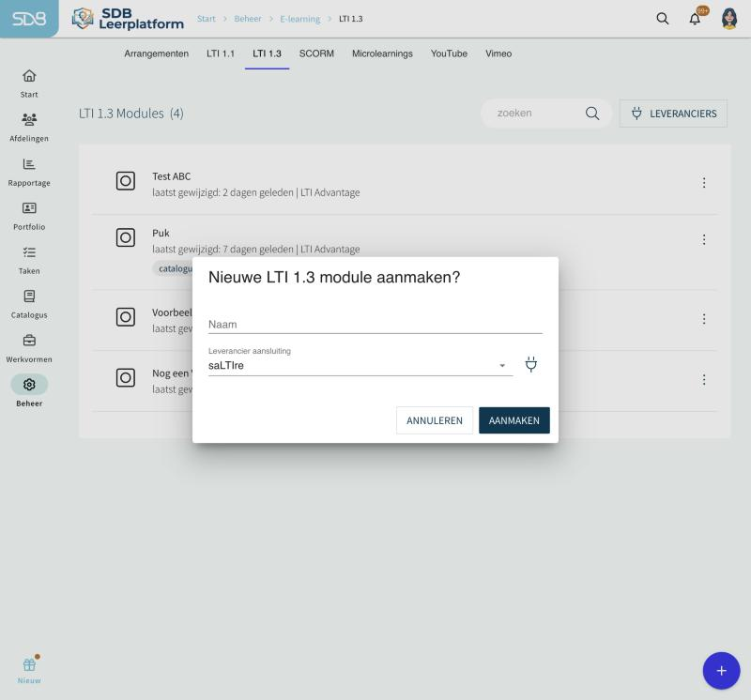Switch to the Vimeo tab
This screenshot has height=700, width=751.
498,53
